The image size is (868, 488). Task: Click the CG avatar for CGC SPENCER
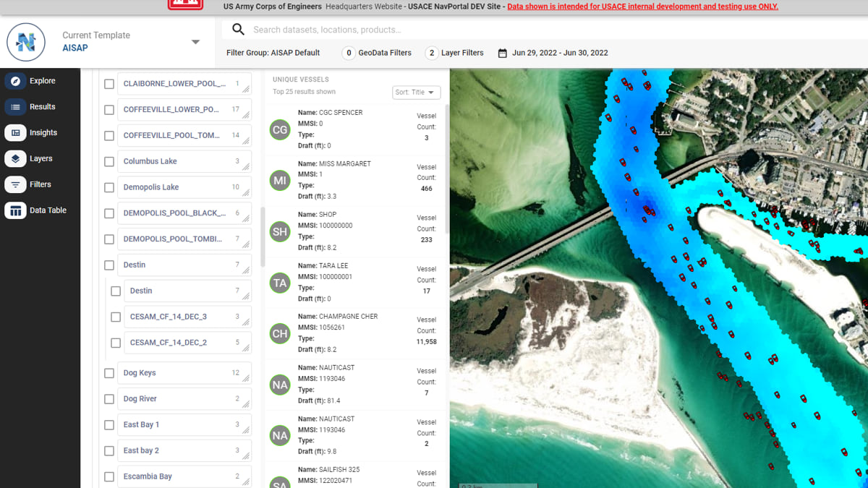(280, 129)
